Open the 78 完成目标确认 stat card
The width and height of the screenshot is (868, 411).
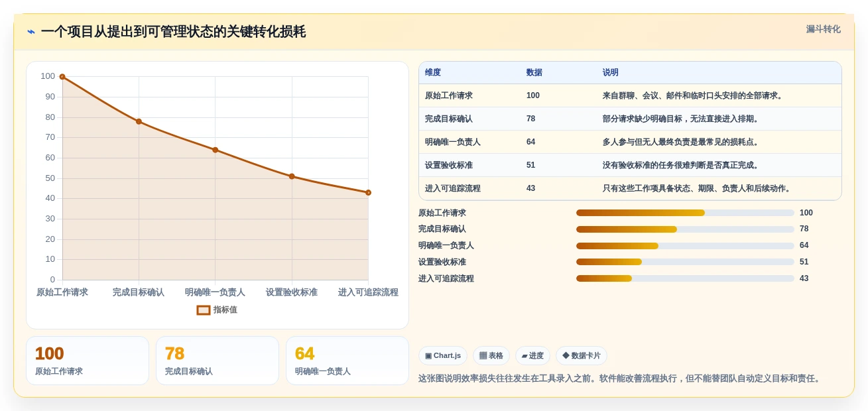[x=217, y=361]
